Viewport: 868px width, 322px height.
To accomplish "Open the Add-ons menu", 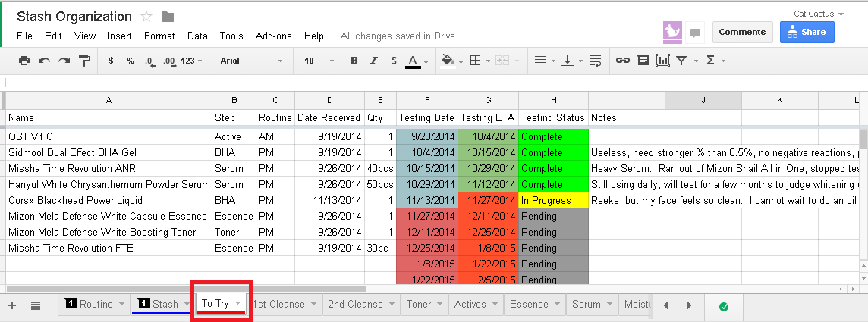I will click(273, 36).
